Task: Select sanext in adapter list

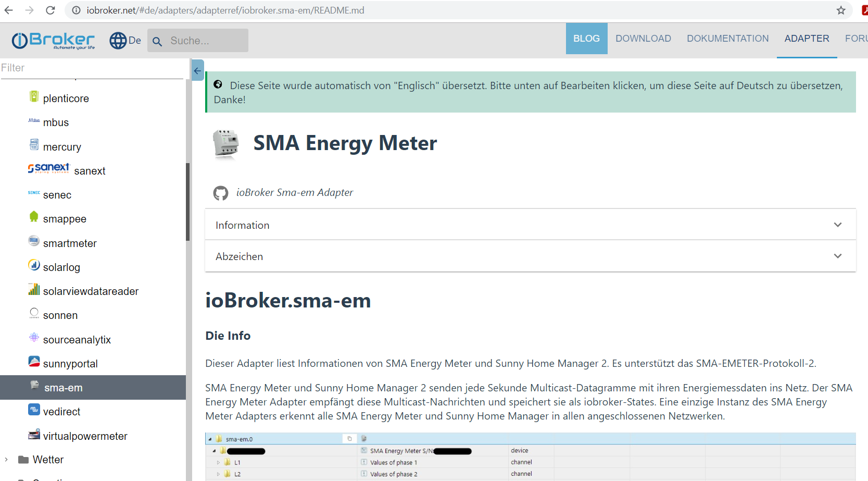Action: point(90,171)
